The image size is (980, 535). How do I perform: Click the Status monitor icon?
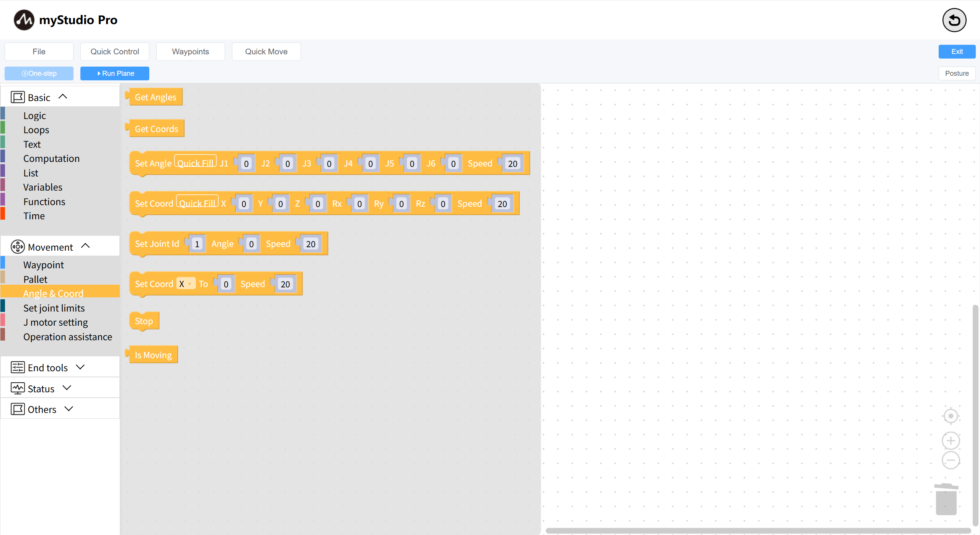(x=18, y=388)
